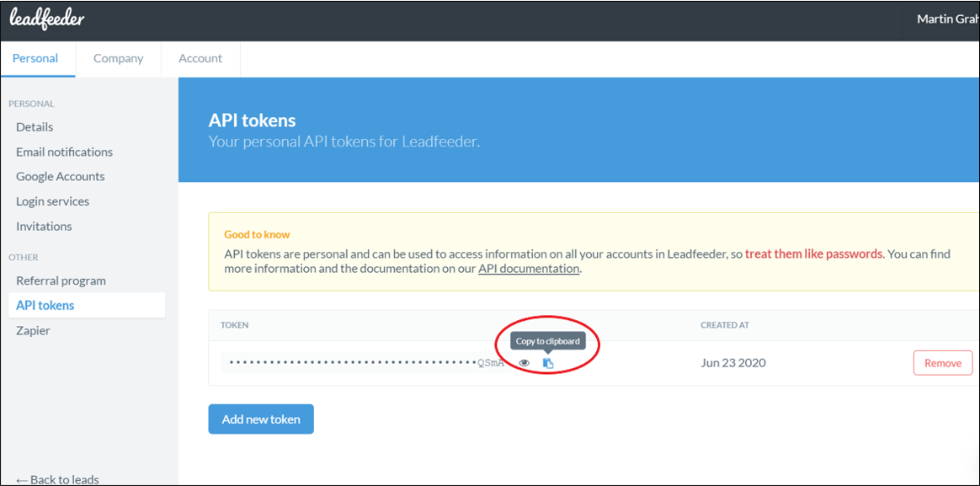Open Google Accounts settings
980x486 pixels.
[x=60, y=176]
